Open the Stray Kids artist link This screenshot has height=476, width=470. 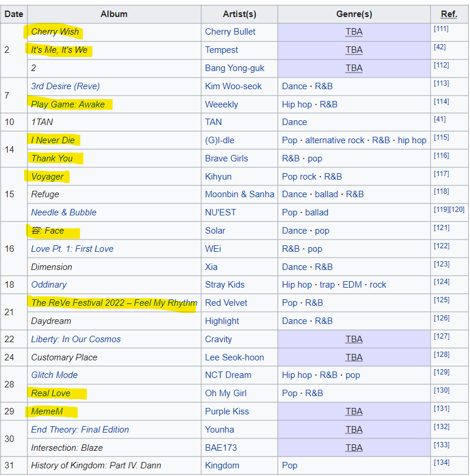point(225,285)
